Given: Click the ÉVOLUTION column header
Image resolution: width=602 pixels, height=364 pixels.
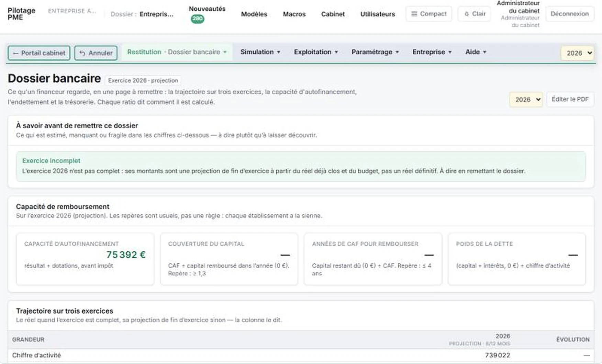Looking at the screenshot, I should (x=573, y=339).
